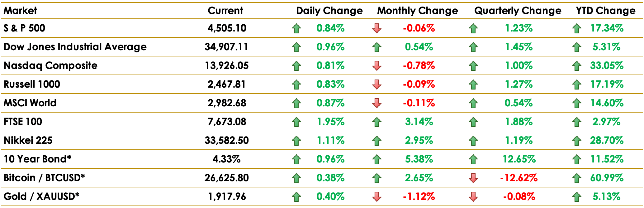Click the 10 Year Bond current value 4.33%
Screen dimensions: 644x208
tap(227, 159)
